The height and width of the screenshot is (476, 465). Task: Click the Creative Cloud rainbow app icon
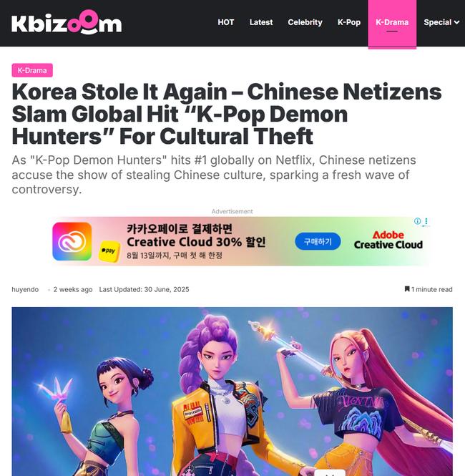coord(72,241)
